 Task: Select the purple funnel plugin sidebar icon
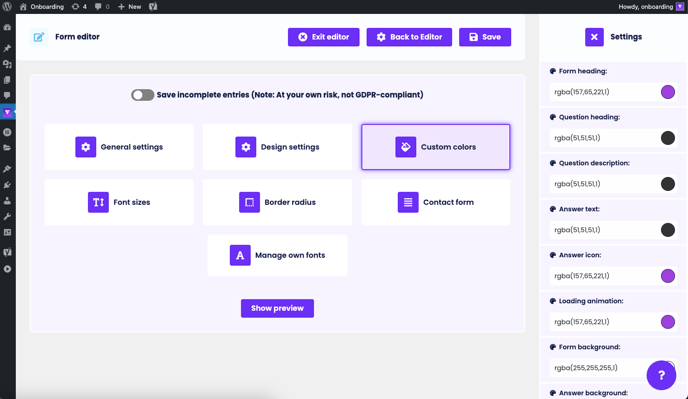(7, 112)
